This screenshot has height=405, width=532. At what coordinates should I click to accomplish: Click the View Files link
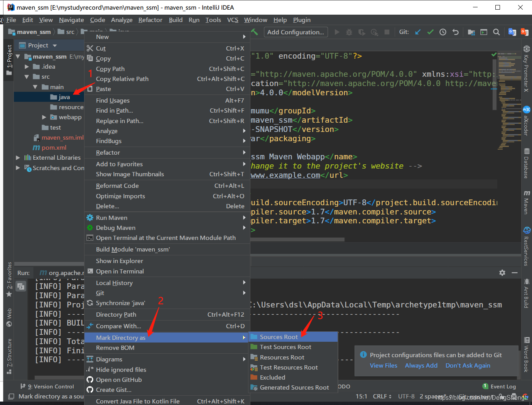click(x=383, y=366)
